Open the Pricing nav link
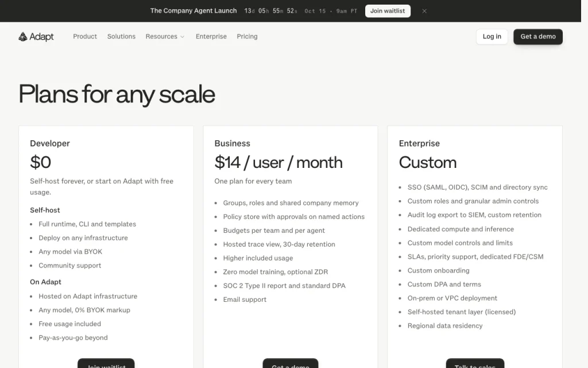 [247, 36]
